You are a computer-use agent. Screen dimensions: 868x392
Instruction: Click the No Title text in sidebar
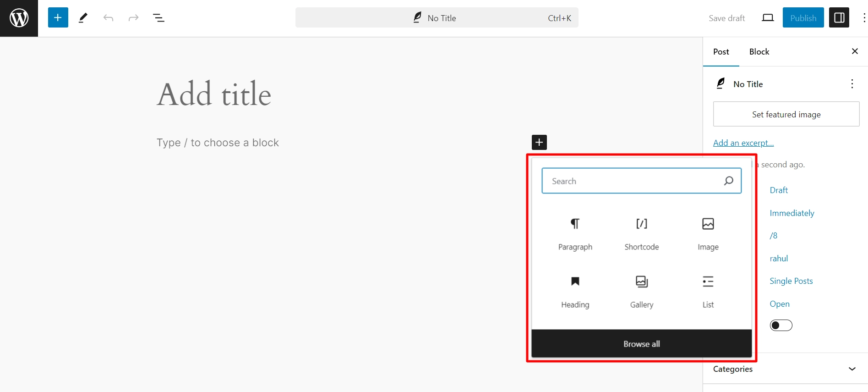coord(748,84)
